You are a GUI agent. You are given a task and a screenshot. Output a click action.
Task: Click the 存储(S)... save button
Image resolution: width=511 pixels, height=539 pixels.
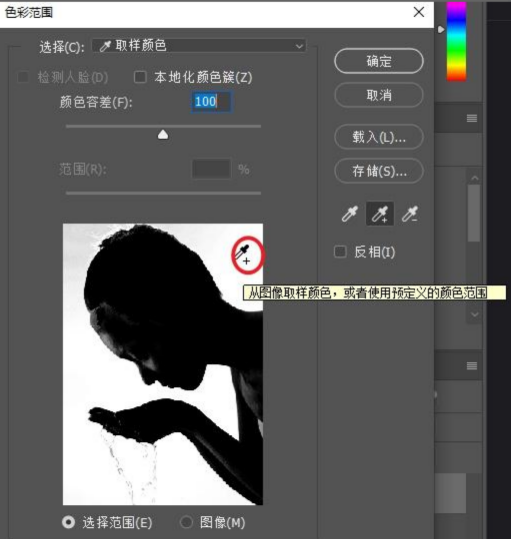pyautogui.click(x=379, y=171)
